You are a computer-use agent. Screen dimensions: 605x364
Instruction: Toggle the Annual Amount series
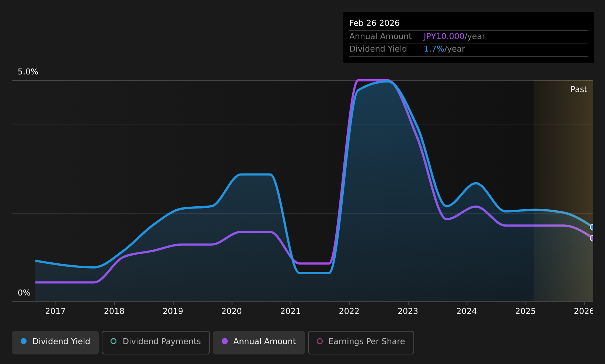[x=259, y=342]
